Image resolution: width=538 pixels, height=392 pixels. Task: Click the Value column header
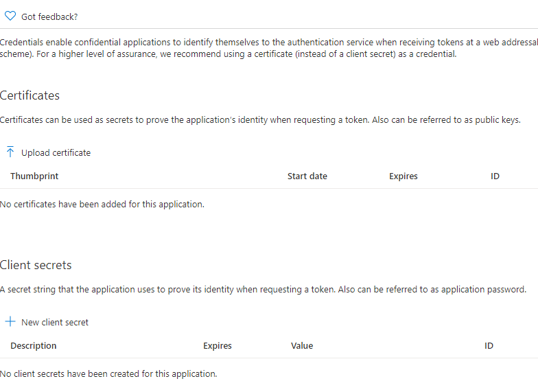pyautogui.click(x=302, y=346)
